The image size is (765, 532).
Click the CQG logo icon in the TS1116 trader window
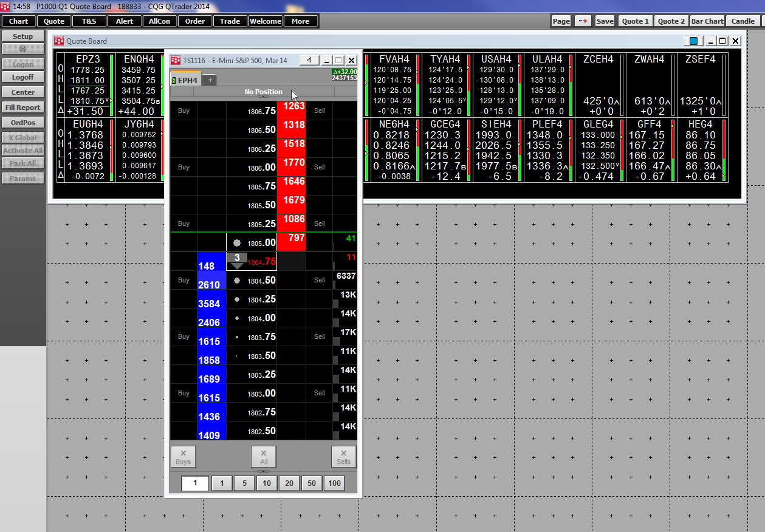[176, 61]
